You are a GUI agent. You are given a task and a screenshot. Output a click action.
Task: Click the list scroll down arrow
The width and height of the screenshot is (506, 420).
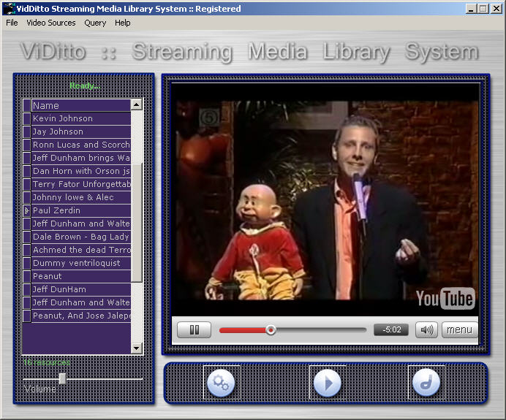pyautogui.click(x=137, y=348)
